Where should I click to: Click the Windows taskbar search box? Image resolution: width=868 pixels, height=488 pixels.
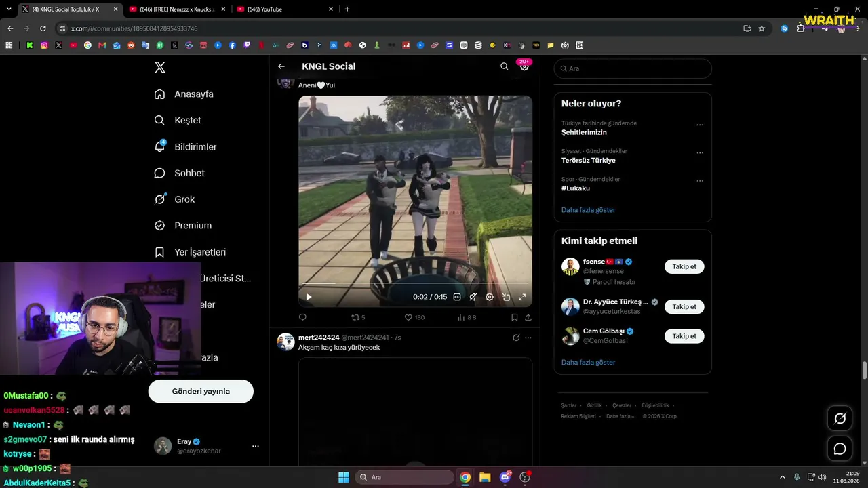(x=404, y=477)
